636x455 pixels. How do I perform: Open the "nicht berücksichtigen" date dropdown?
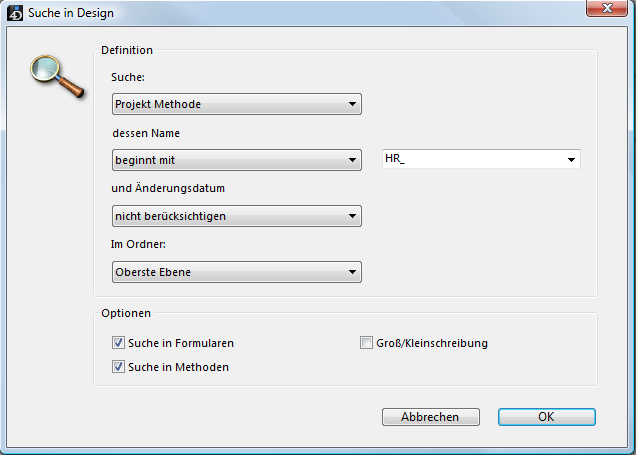pyautogui.click(x=236, y=216)
